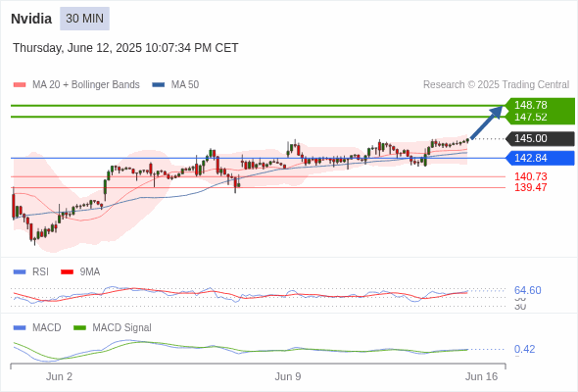Select the 140.73 support level label

pos(530,176)
